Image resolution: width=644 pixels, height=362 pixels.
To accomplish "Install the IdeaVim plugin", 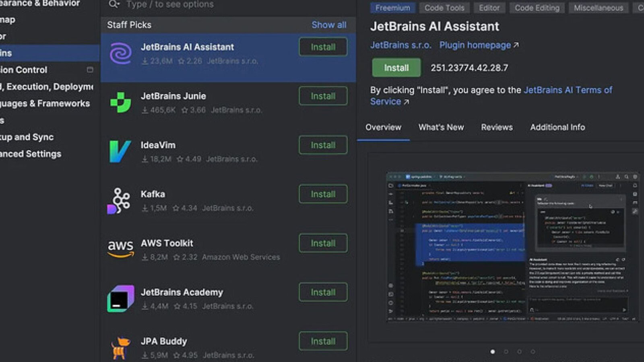I will click(x=323, y=145).
